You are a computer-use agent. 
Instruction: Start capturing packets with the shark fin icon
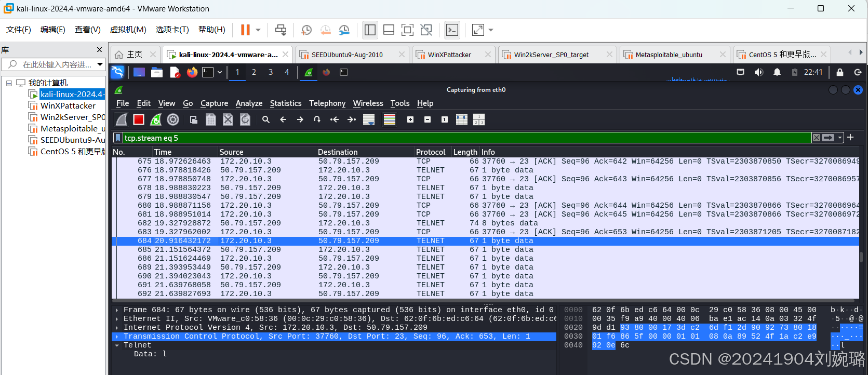(122, 119)
